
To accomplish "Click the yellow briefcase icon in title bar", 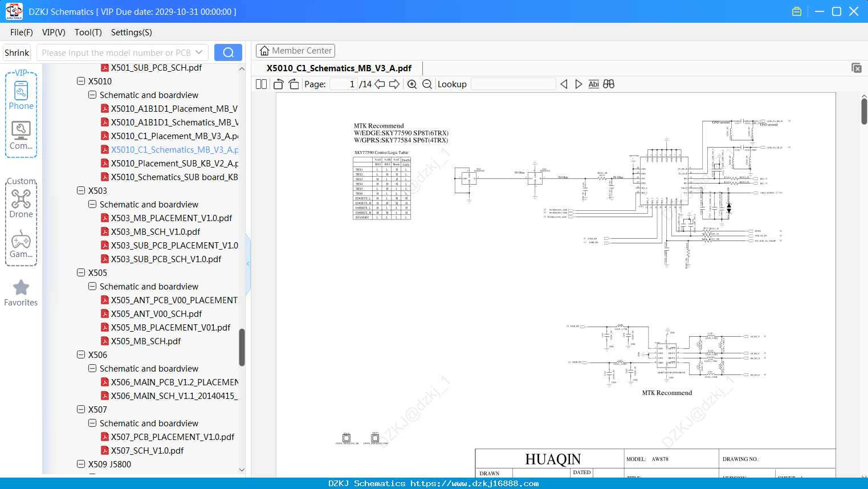I will (x=797, y=11).
